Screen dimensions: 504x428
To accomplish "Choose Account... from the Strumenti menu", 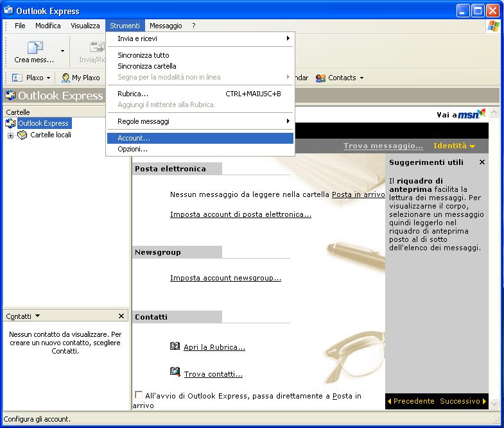I will (134, 138).
